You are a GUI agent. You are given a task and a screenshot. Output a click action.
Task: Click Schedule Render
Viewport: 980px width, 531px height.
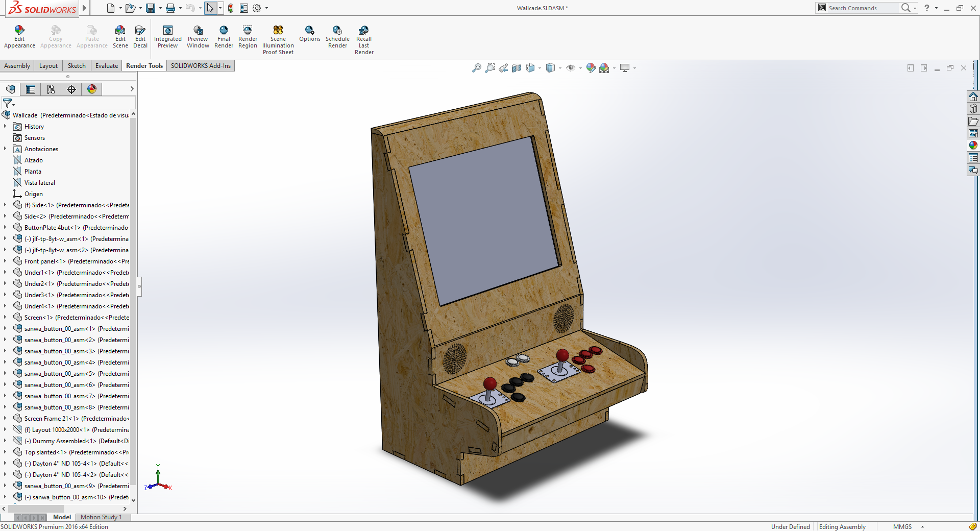337,37
